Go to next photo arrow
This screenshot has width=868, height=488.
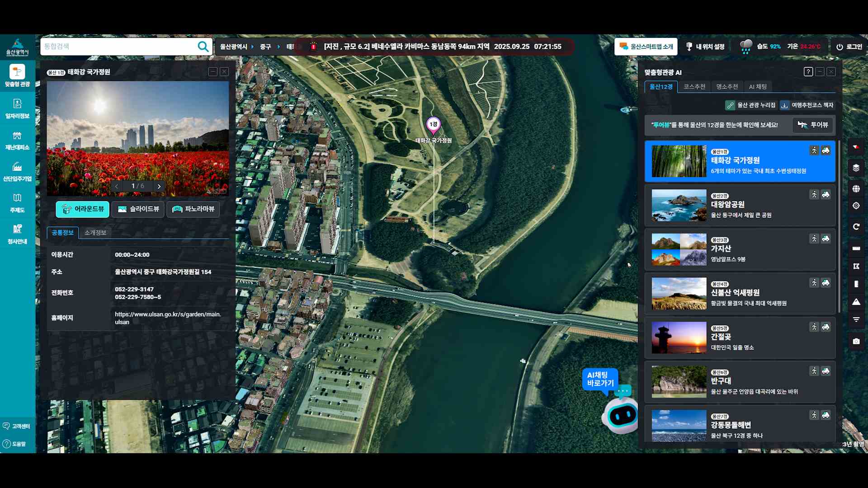click(159, 186)
